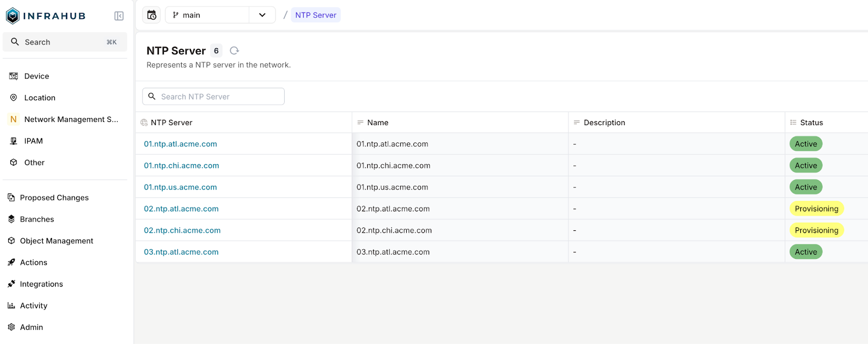Click the Object Management icon
This screenshot has height=344, width=868.
11,241
